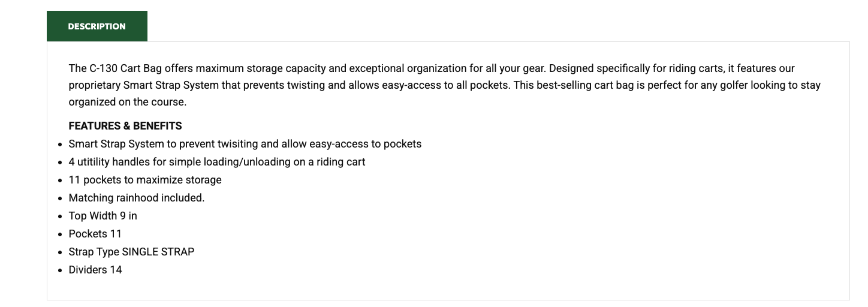Click the bullet dot before 'Dividers 14'

click(x=60, y=270)
